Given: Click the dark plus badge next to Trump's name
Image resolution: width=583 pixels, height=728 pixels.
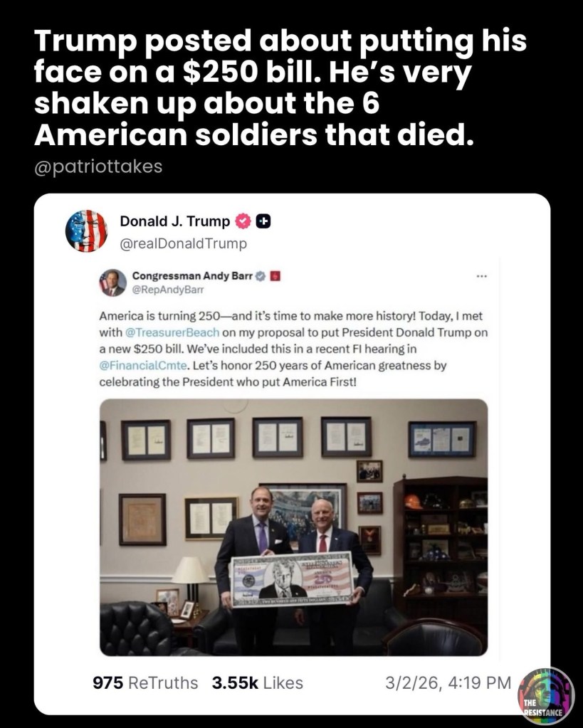Looking at the screenshot, I should pyautogui.click(x=264, y=221).
